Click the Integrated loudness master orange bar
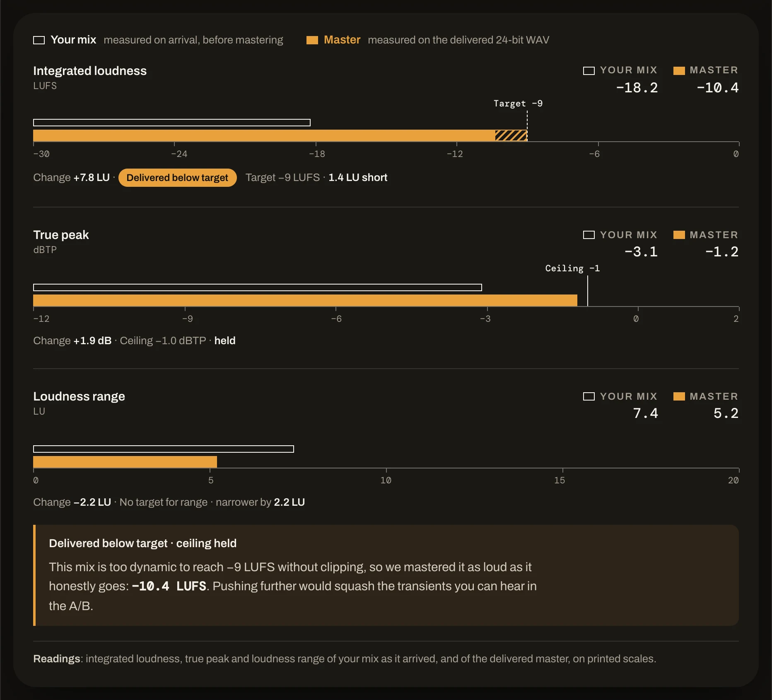Screen dimensions: 772x700 (264, 135)
